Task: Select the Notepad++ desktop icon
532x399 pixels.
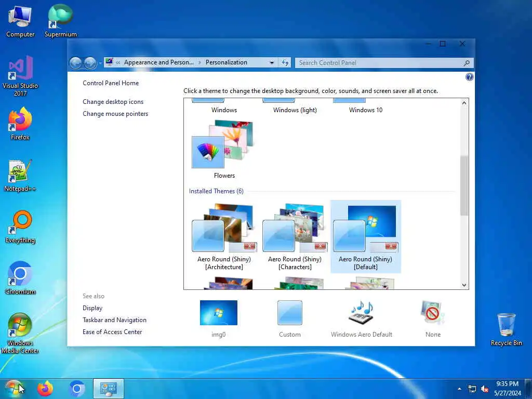Action: coord(20,176)
